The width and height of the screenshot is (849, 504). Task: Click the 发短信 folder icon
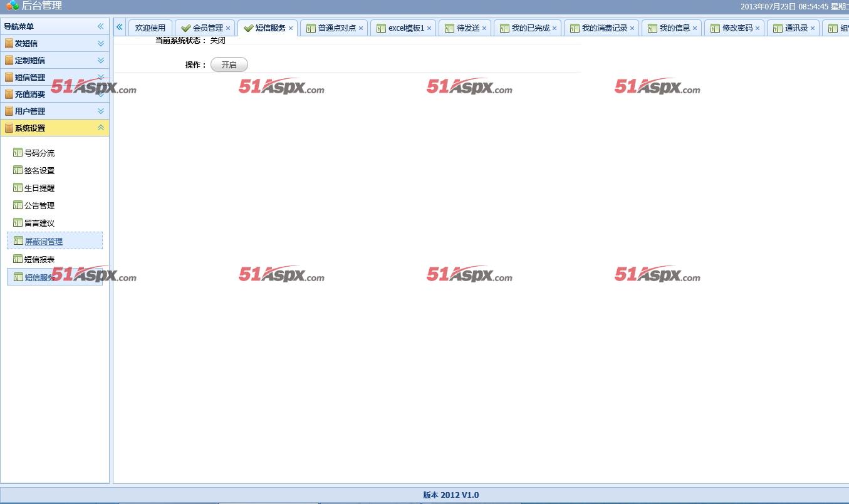pos(9,43)
